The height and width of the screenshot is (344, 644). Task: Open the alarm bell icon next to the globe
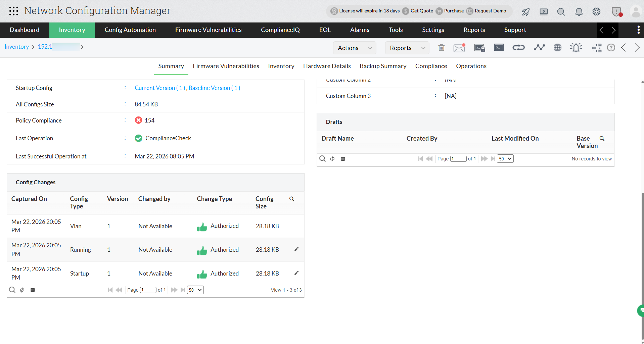pos(576,48)
